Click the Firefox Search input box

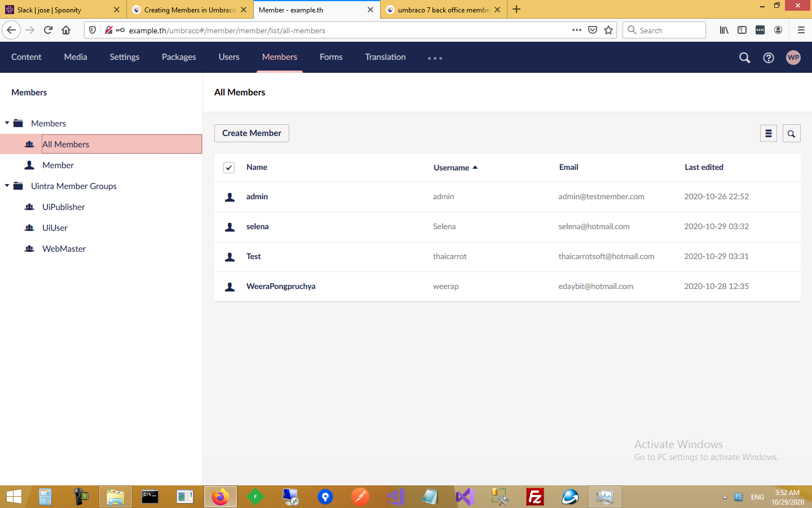point(669,30)
